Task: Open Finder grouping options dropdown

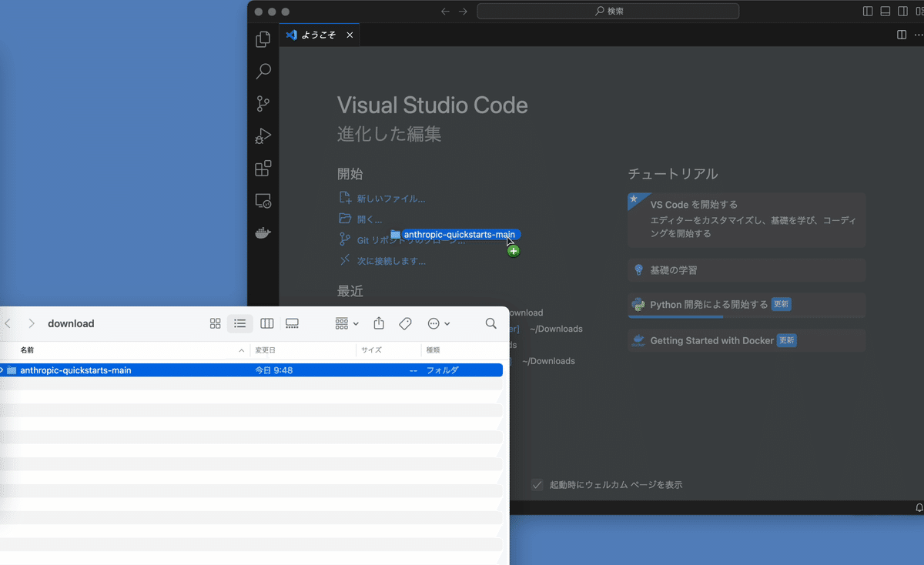Action: tap(347, 324)
